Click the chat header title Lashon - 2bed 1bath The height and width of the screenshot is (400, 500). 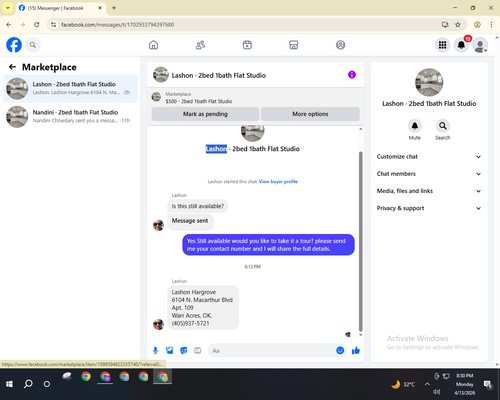pos(219,75)
